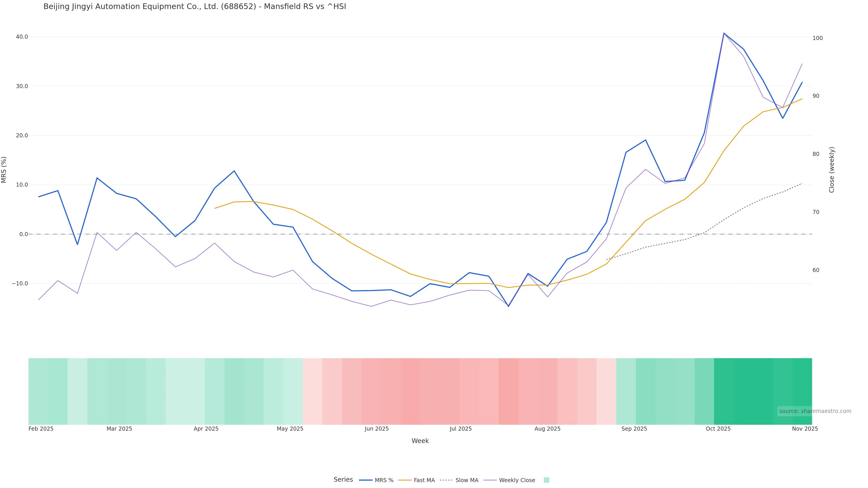Click the MRS (%) axis title
The image size is (868, 488).
pyautogui.click(x=4, y=169)
